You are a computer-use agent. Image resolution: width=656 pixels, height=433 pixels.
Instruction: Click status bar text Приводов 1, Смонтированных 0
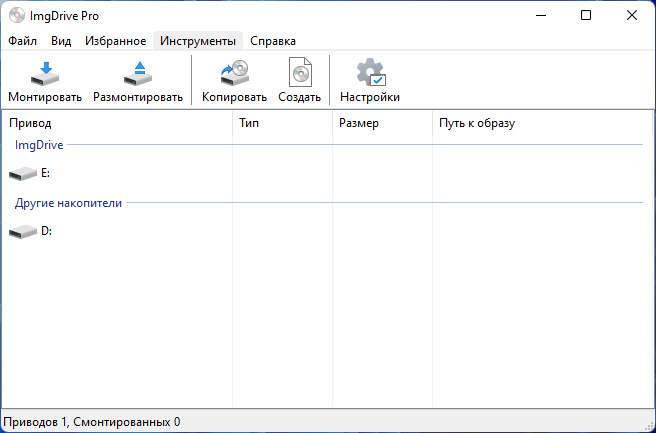pos(92,422)
